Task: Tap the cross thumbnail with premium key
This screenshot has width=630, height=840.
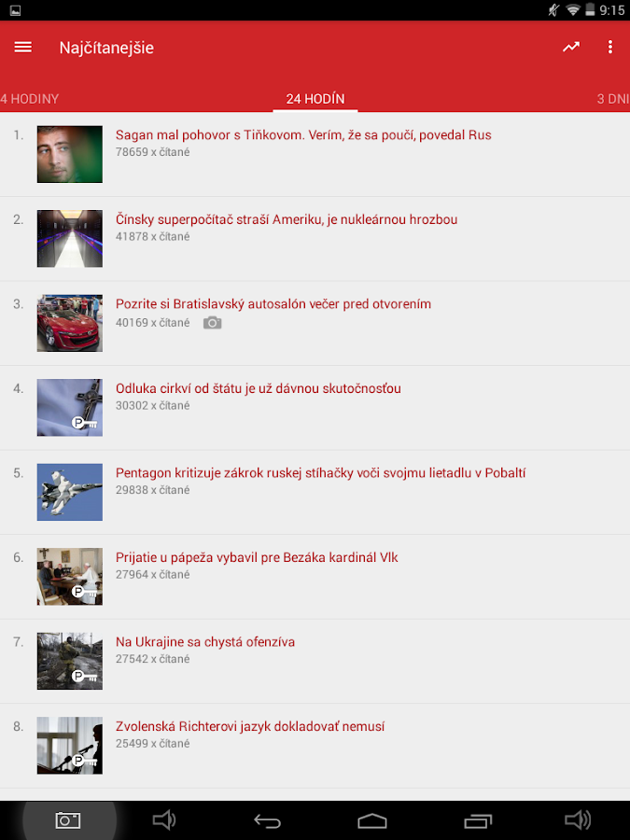Action: pyautogui.click(x=70, y=408)
